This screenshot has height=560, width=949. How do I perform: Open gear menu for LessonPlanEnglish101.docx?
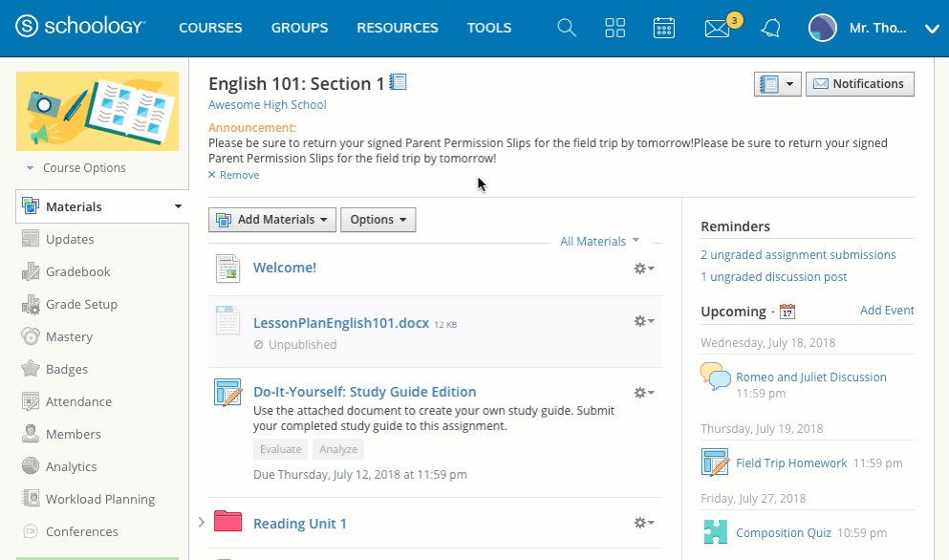tap(644, 322)
